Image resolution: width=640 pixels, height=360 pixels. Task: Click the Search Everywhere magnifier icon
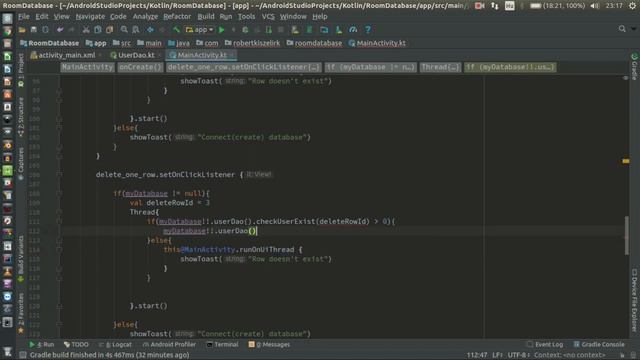622,29
